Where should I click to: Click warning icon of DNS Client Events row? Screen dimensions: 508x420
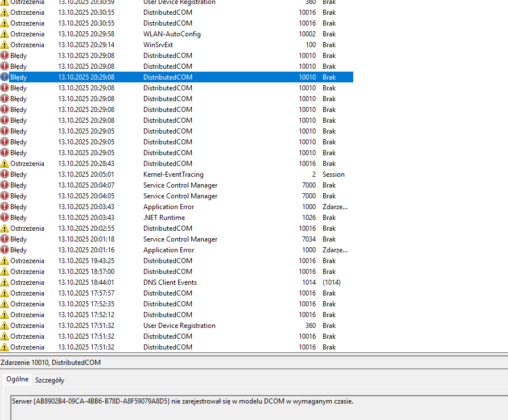[5, 282]
